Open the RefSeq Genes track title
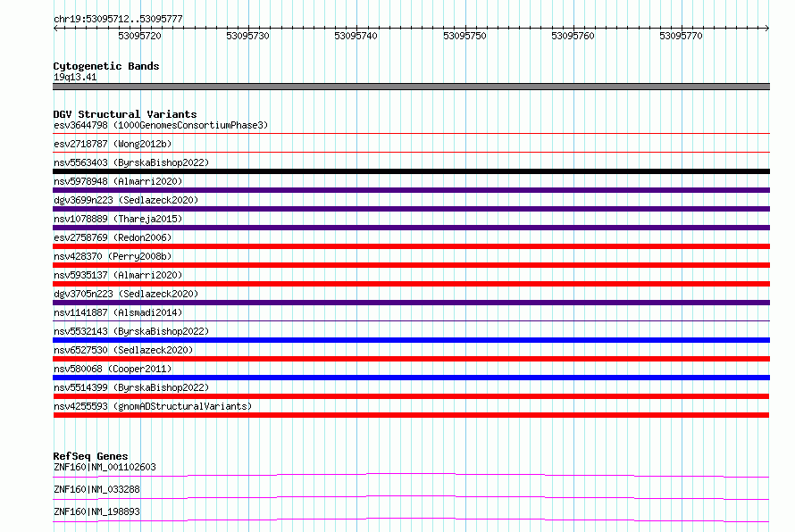Image resolution: width=795 pixels, height=532 pixels. [90, 456]
